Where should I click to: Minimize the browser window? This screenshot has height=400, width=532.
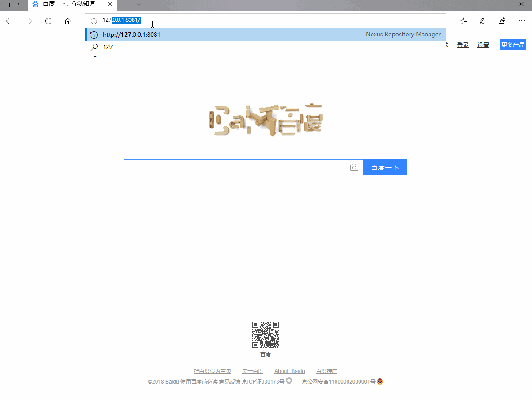[x=481, y=4]
